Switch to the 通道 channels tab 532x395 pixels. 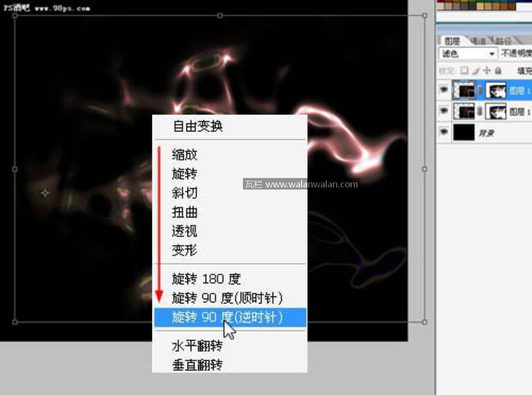(478, 41)
